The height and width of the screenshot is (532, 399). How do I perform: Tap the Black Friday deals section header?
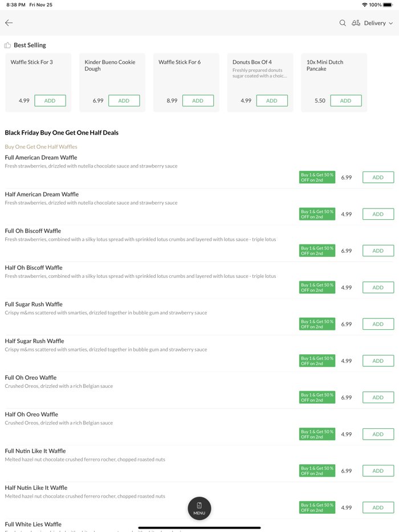(62, 133)
